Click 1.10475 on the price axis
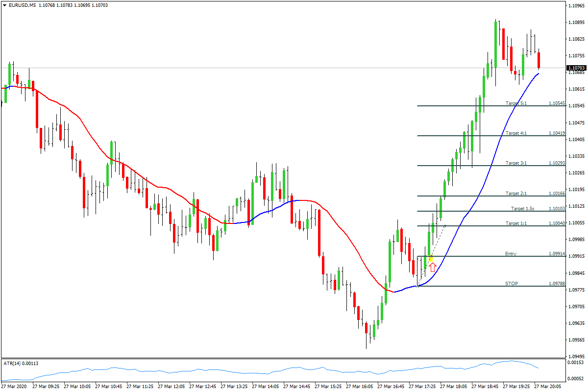This screenshot has height=392, width=588. point(576,122)
